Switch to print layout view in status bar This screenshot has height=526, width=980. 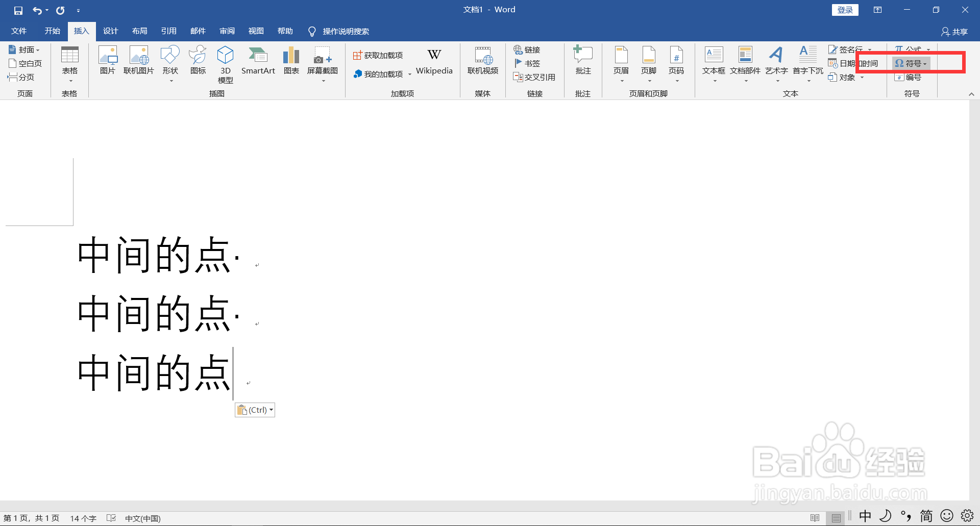836,518
